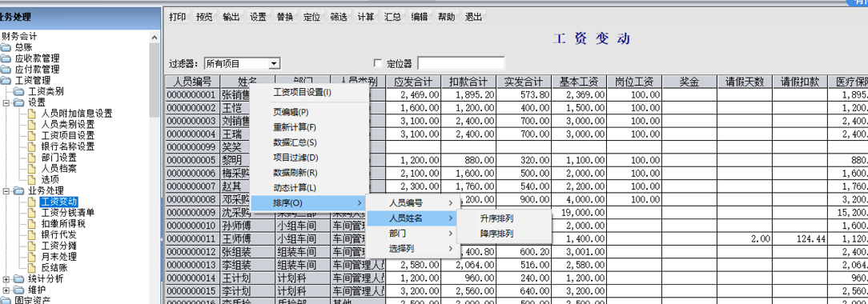Click 汇总 in the toolbar
Image resolution: width=868 pixels, height=304 pixels.
(x=392, y=17)
